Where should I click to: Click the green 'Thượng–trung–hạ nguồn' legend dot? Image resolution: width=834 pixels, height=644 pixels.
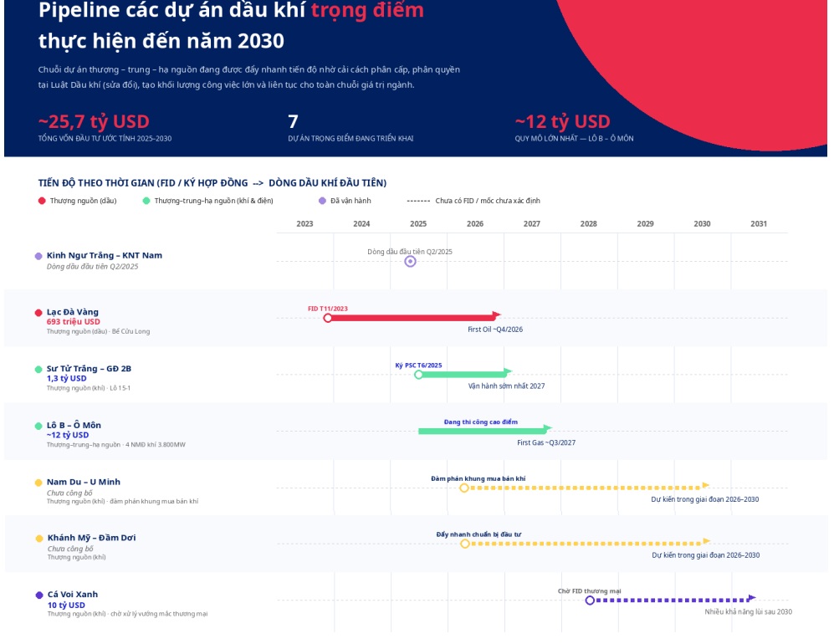(x=146, y=201)
